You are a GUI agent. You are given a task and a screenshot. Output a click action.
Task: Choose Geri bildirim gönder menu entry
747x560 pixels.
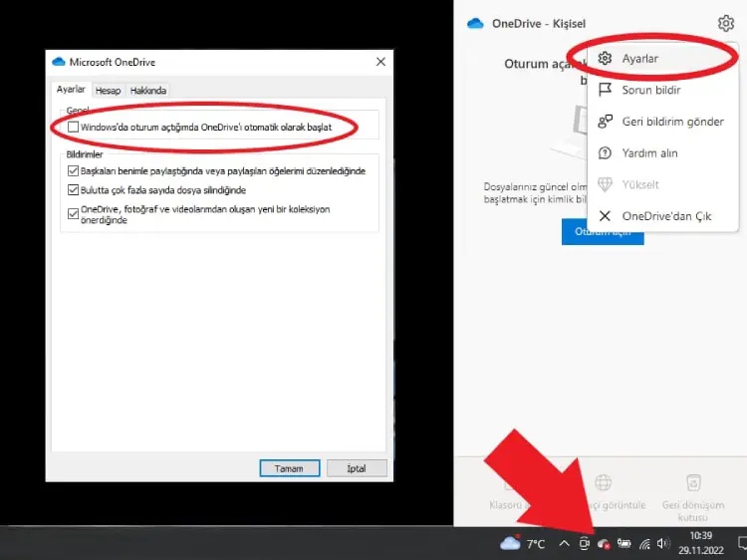[x=662, y=122]
